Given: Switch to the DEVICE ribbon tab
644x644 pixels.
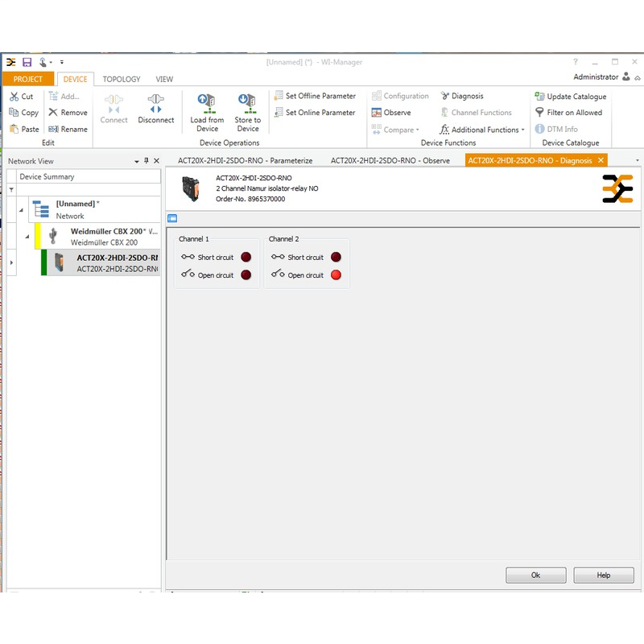Looking at the screenshot, I should pyautogui.click(x=75, y=79).
